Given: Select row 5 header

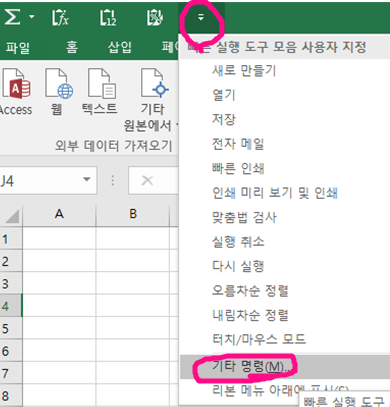Looking at the screenshot, I should pyautogui.click(x=11, y=328).
